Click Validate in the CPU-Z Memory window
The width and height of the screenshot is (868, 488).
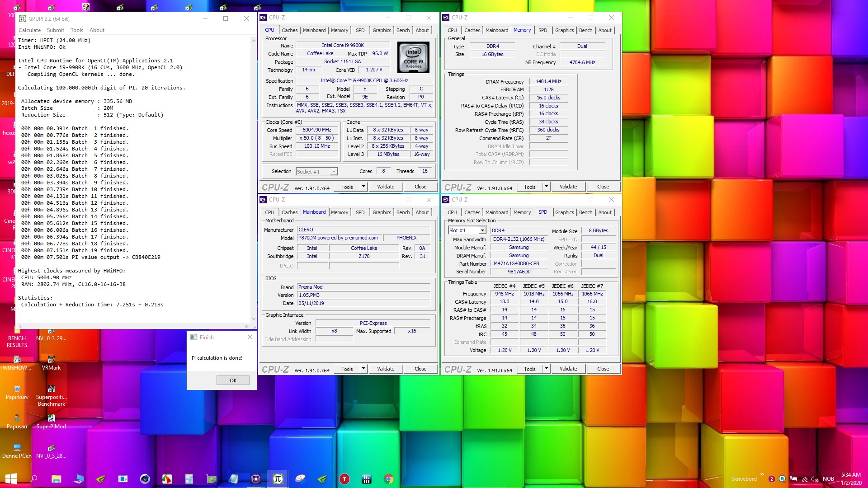tap(568, 187)
